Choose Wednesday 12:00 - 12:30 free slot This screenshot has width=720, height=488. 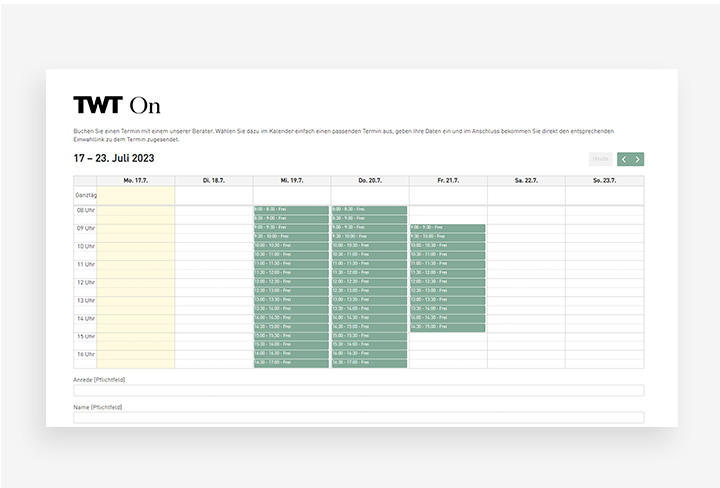(291, 282)
